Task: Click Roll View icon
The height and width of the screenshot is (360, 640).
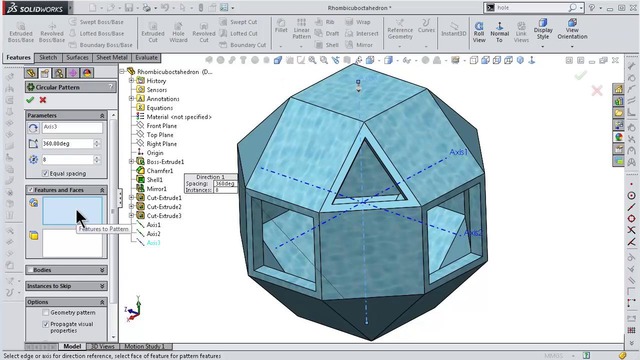Action: tap(479, 32)
